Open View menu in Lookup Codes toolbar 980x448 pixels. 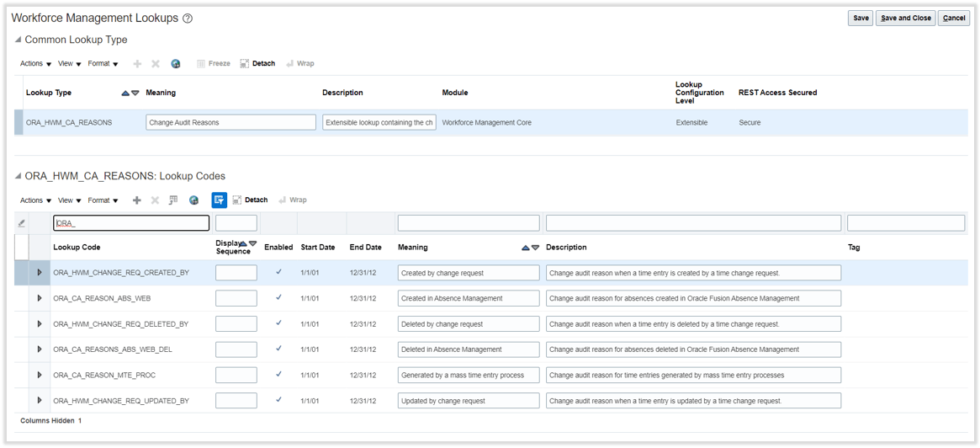69,200
